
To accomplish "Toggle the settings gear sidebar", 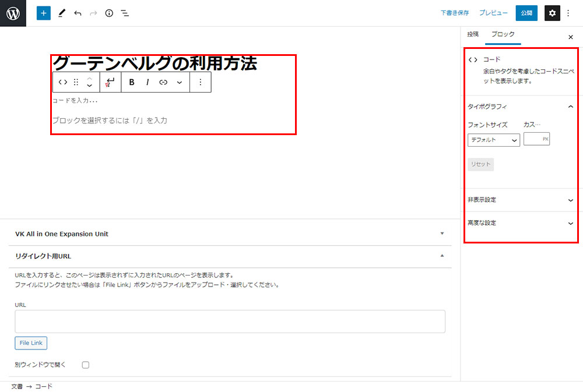I will click(x=552, y=13).
